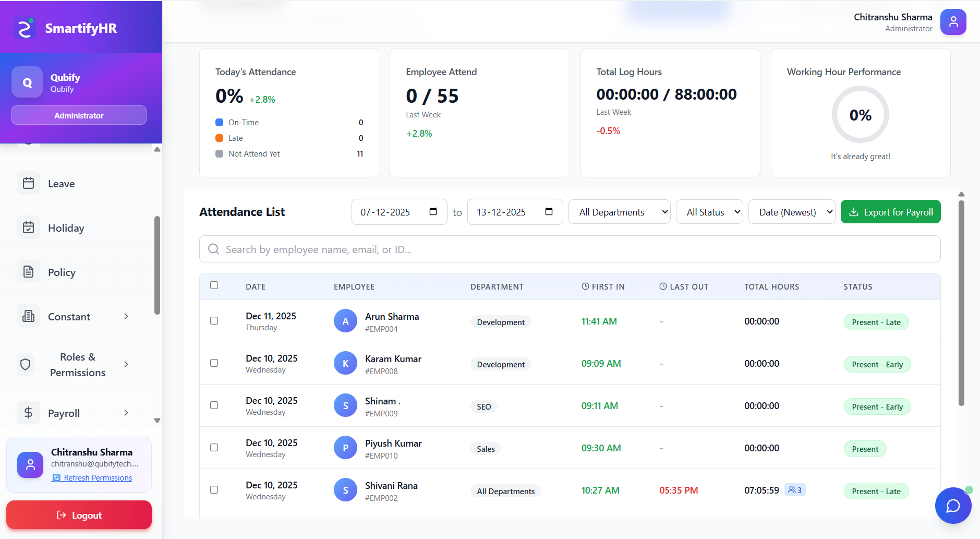This screenshot has width=980, height=539.
Task: Toggle the select-all checkbox in attendance header
Action: (x=214, y=285)
